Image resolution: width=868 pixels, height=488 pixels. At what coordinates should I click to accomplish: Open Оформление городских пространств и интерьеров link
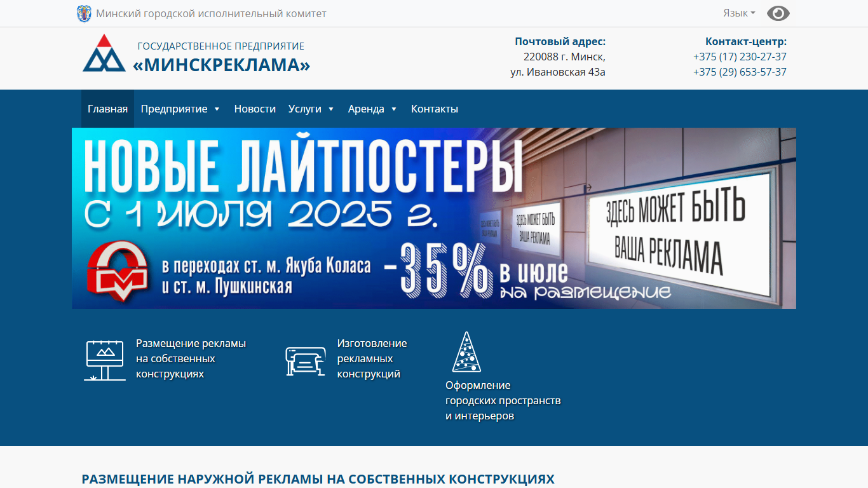coord(503,400)
